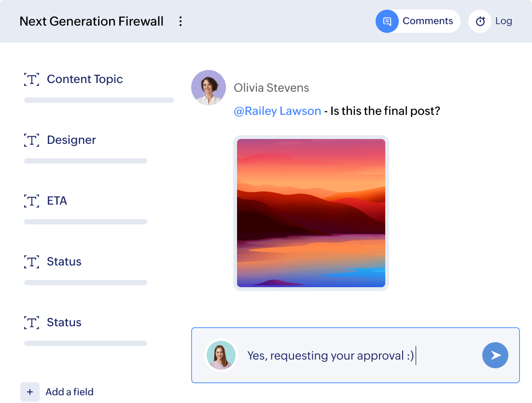The width and height of the screenshot is (532, 403).
Task: Click the plus icon for Add a field
Action: click(x=30, y=392)
